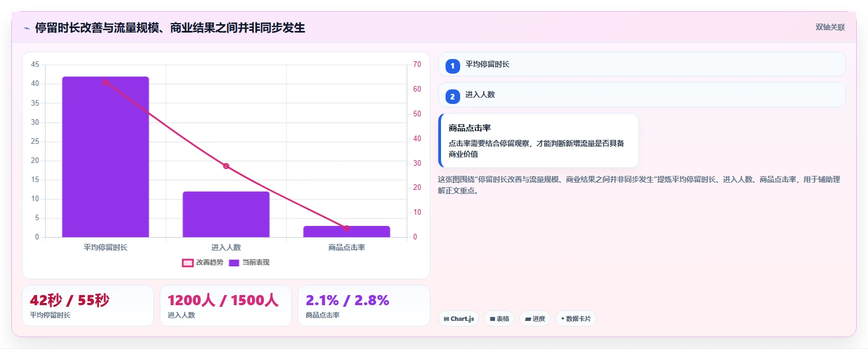Click trend line point over 进入人数
The height and width of the screenshot is (349, 868).
click(226, 166)
